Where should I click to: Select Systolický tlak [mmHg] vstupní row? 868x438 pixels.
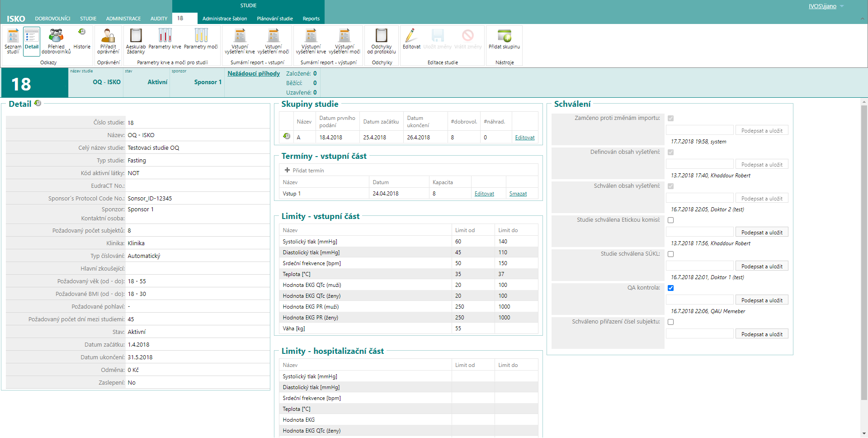point(409,242)
